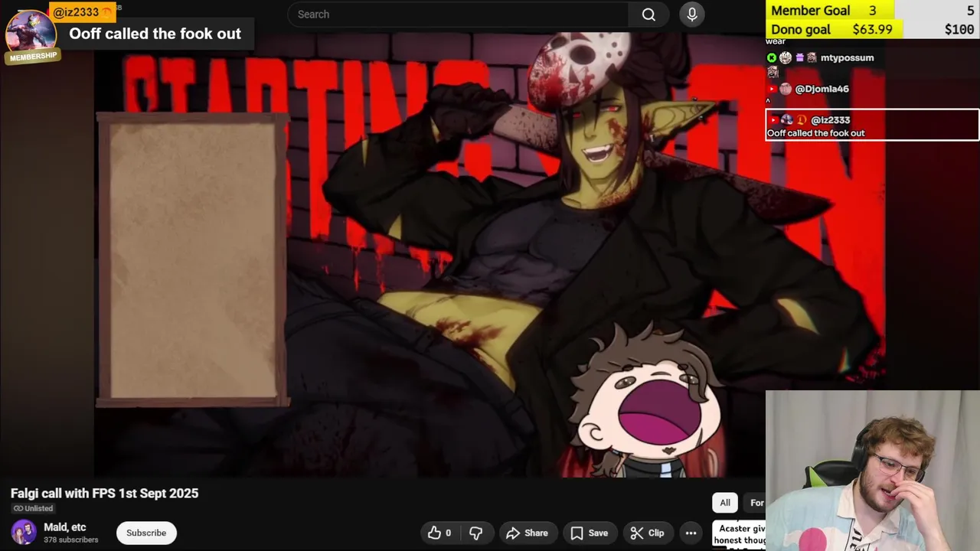980x551 pixels.
Task: Select the For filter chip
Action: 756,503
